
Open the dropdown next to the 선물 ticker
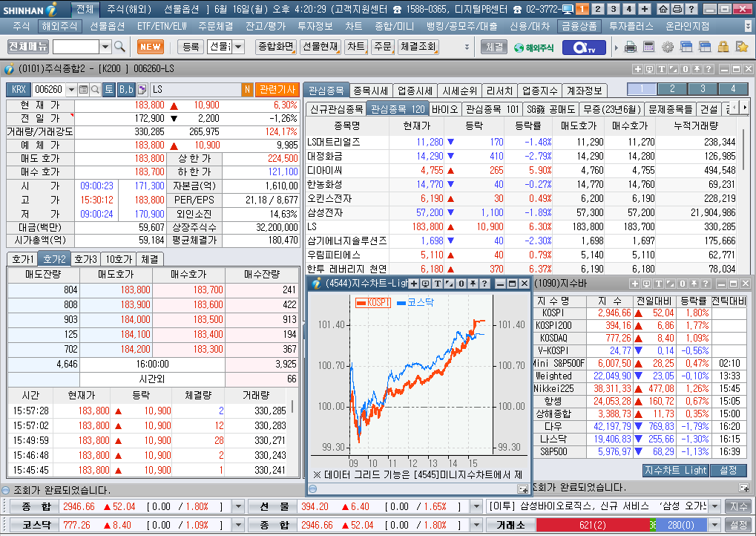point(476,506)
